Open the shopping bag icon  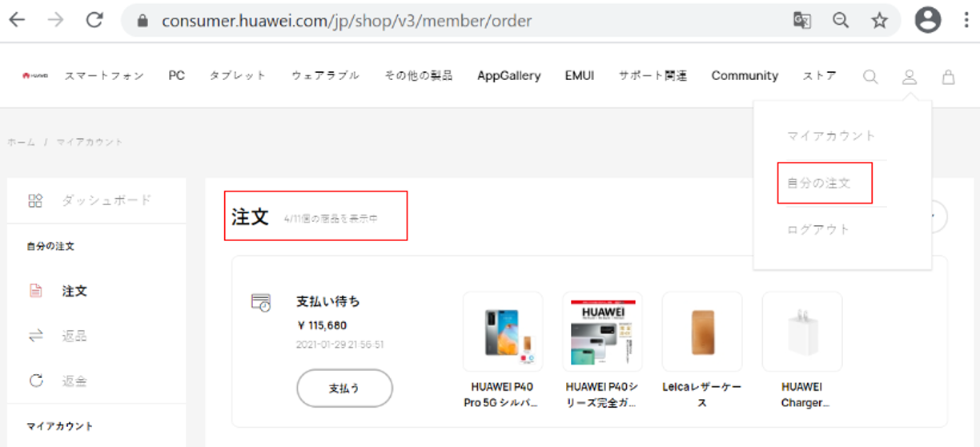click(x=949, y=77)
